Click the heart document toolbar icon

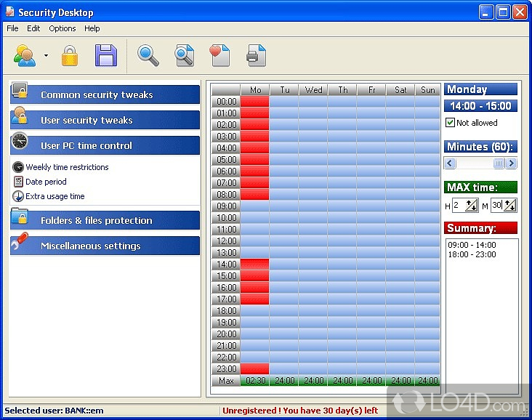(219, 55)
